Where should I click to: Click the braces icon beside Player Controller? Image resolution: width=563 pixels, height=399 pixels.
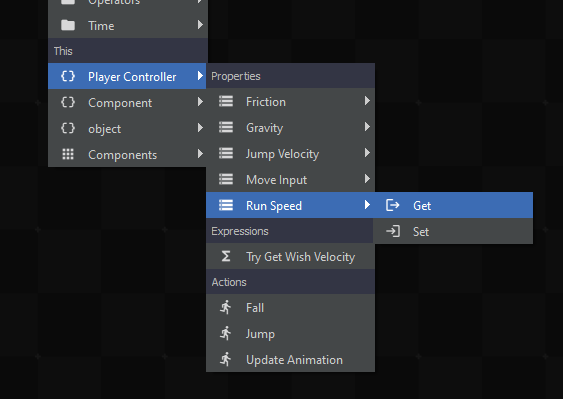[68, 76]
